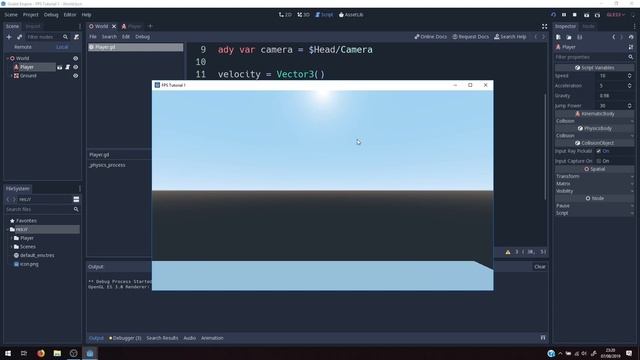Load resource icon in Inspector
The image size is (640, 360).
point(569,37)
